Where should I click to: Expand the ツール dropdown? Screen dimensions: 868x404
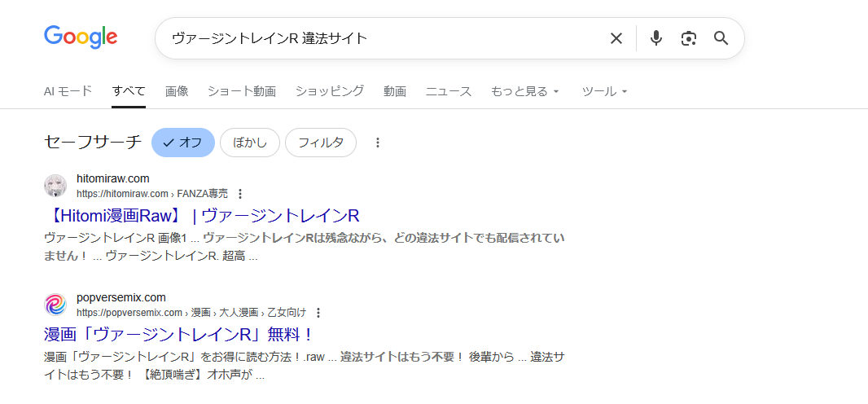[x=604, y=91]
